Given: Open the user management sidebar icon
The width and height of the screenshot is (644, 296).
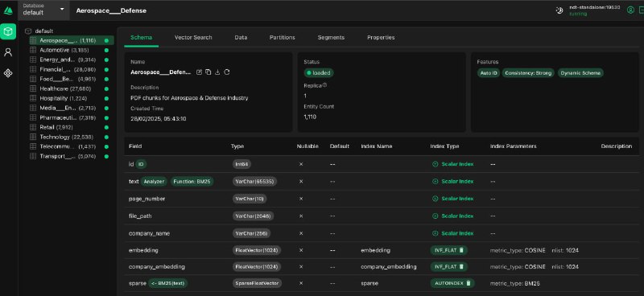Looking at the screenshot, I should point(8,52).
